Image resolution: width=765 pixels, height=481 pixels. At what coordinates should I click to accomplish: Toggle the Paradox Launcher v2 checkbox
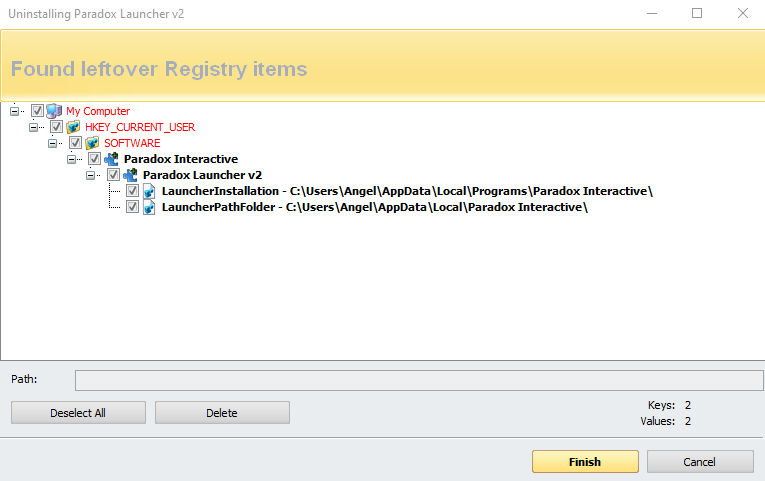(x=114, y=175)
